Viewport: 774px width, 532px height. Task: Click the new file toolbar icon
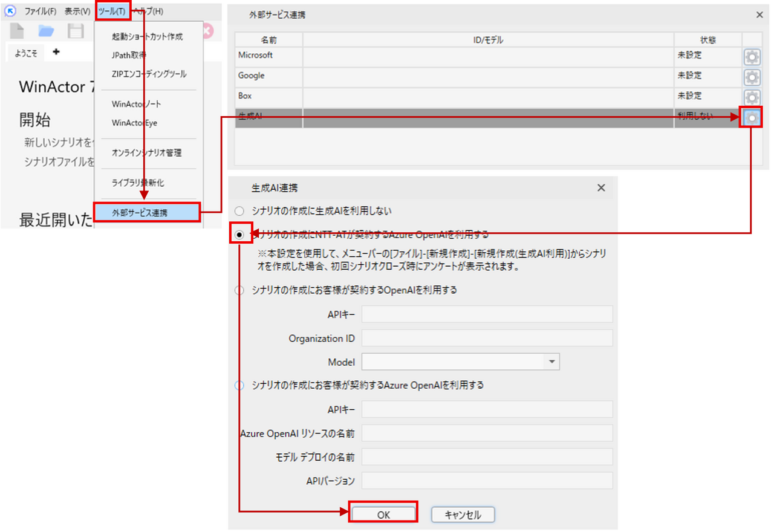pos(17,31)
